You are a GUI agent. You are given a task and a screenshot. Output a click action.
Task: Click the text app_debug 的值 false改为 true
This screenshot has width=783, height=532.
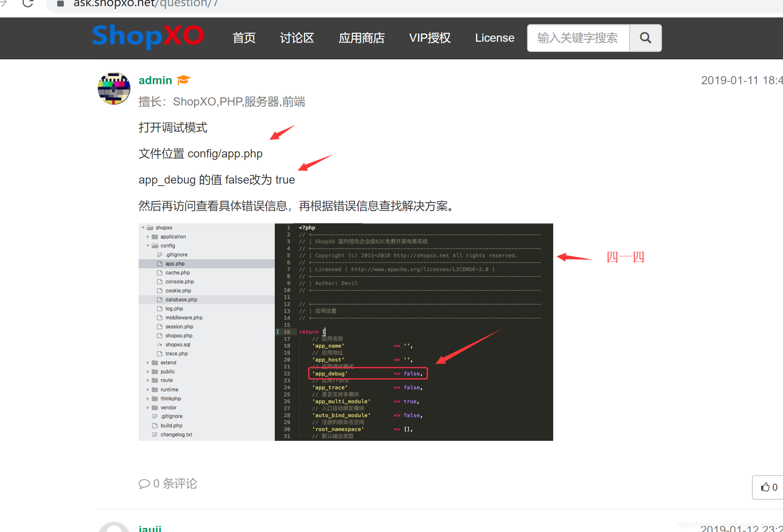click(x=217, y=180)
